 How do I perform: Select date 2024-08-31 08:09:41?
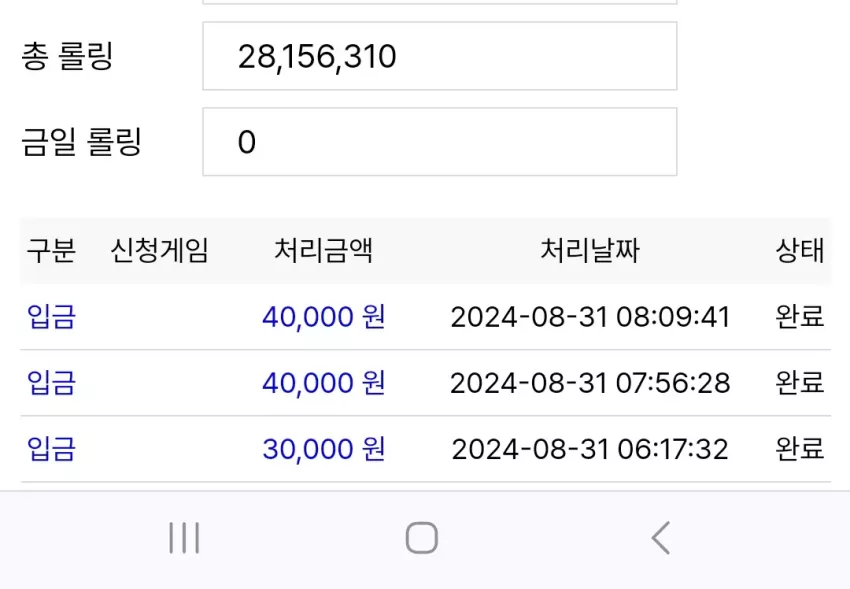(x=590, y=317)
